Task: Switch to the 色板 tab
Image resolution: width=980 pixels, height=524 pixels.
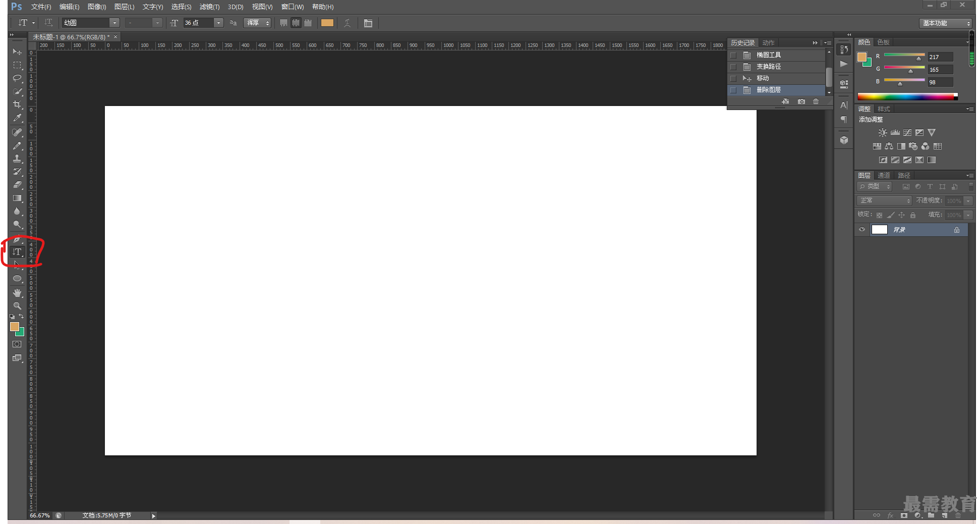Action: (x=883, y=42)
